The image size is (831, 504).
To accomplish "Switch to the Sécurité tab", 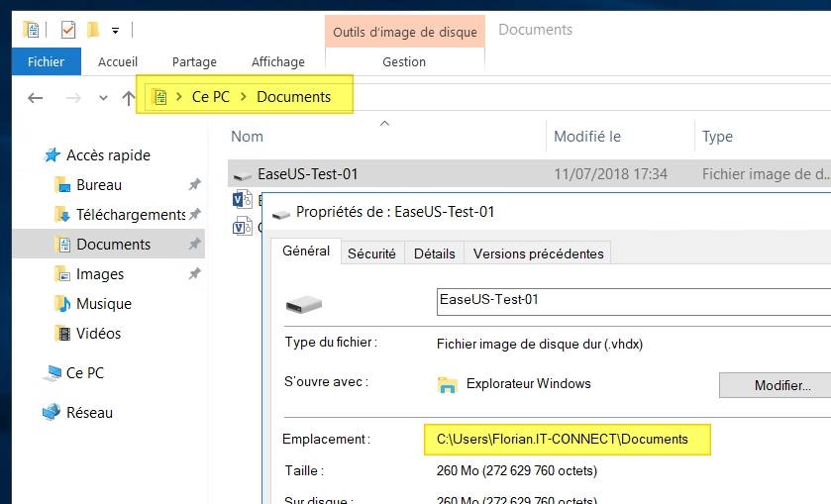I will pyautogui.click(x=371, y=253).
